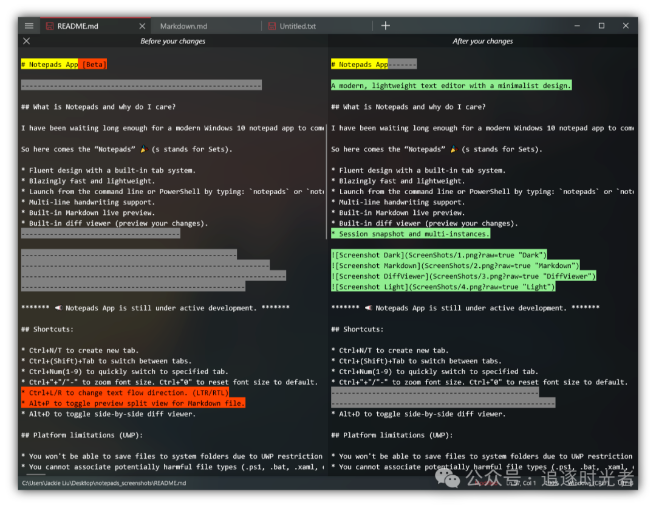
Task: Click '## Platform limitations (UWP):' in after pane
Action: tap(392, 435)
